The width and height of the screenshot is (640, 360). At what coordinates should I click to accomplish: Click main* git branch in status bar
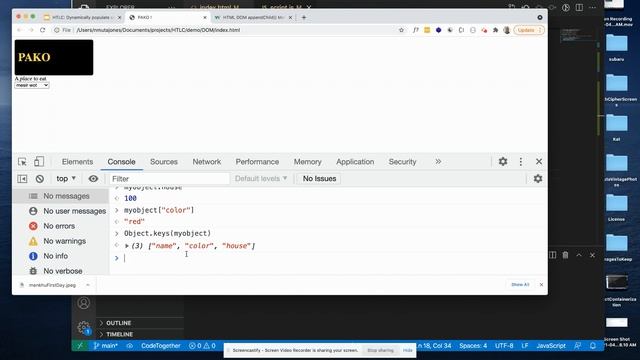[x=106, y=346]
